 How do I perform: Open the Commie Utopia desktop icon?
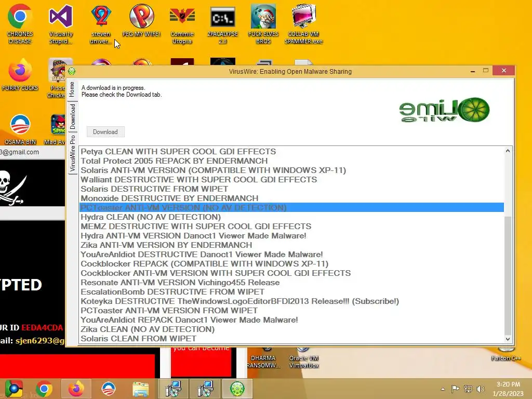point(182,24)
